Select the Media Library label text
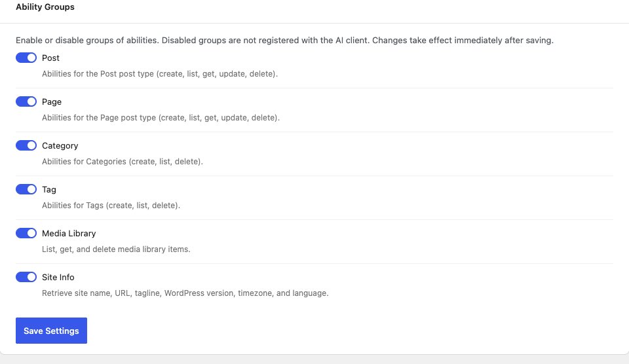The height and width of the screenshot is (364, 629). point(69,234)
